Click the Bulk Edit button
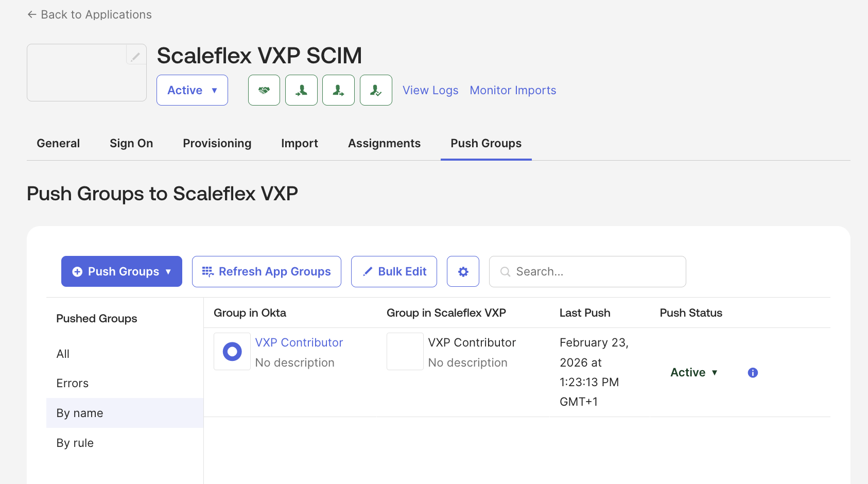This screenshot has height=484, width=868. coord(394,271)
